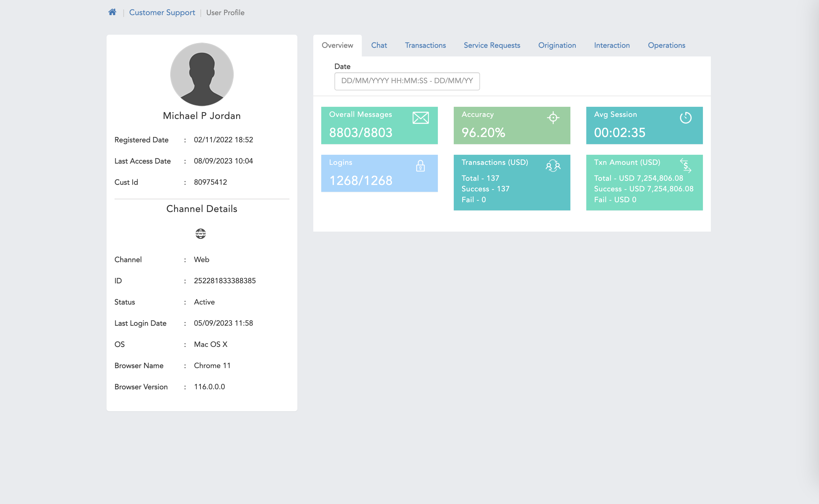Click the Overall Messages card title
819x504 pixels.
[360, 114]
